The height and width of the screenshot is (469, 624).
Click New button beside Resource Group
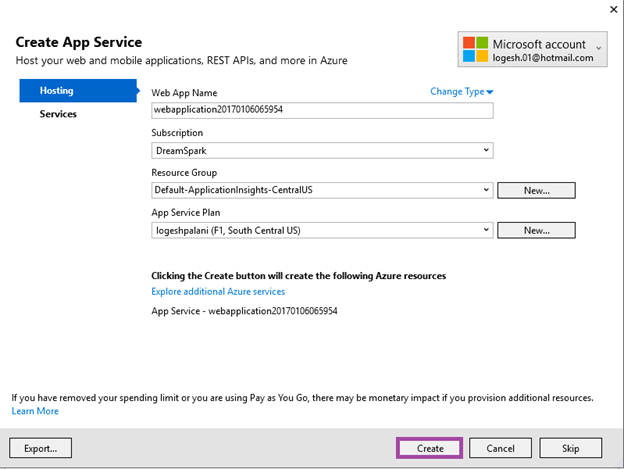(x=536, y=190)
